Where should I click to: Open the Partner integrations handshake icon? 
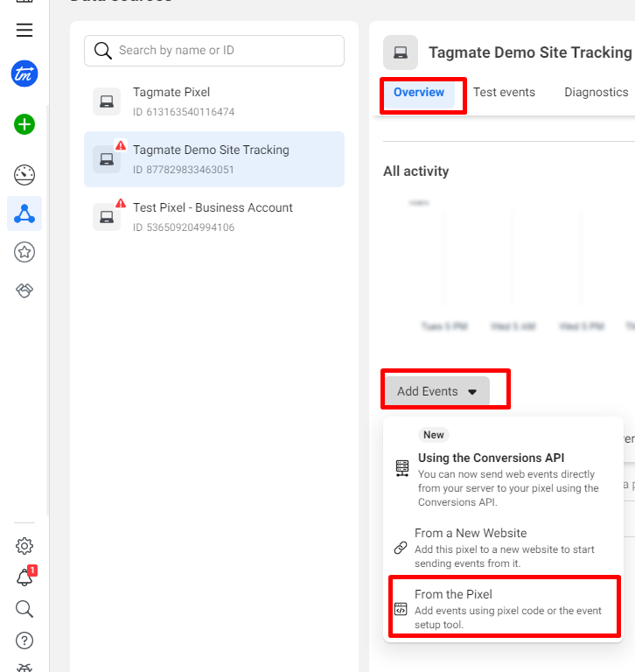pos(24,290)
